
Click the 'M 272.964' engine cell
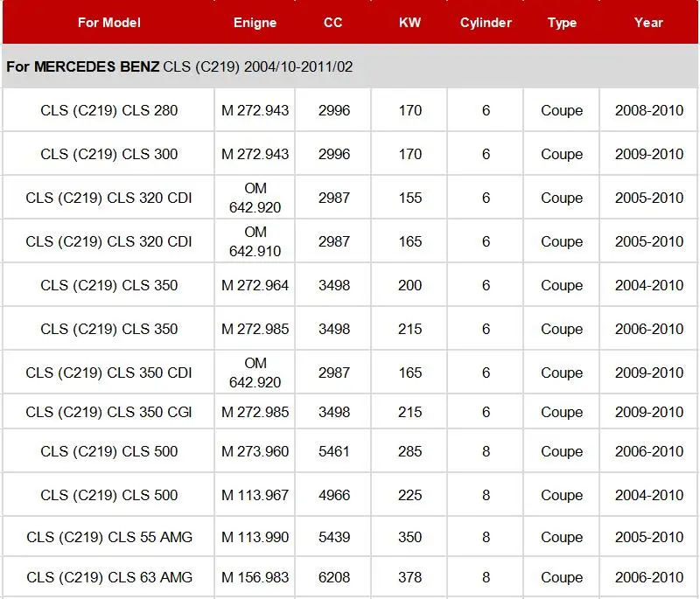(255, 285)
